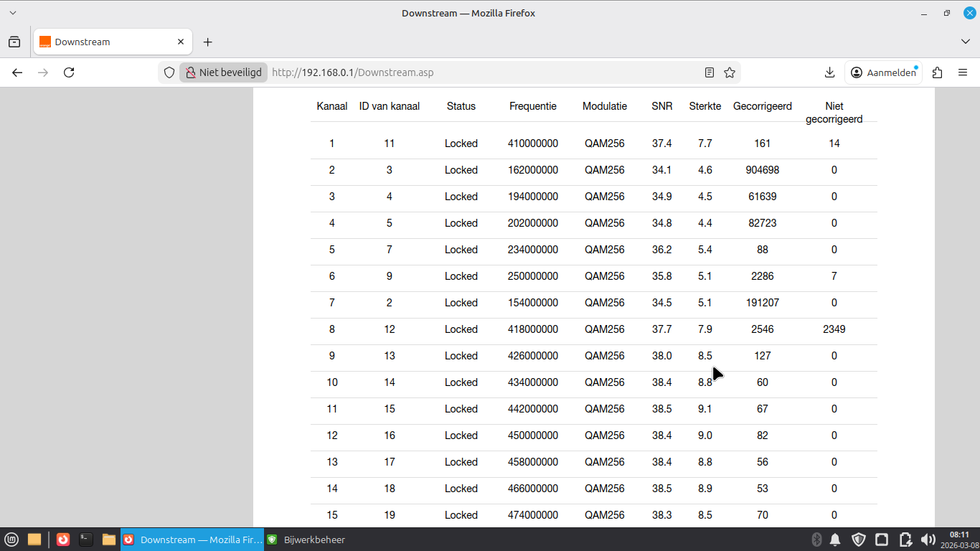Select SNR value 37.7
980x551 pixels.
[x=662, y=329]
